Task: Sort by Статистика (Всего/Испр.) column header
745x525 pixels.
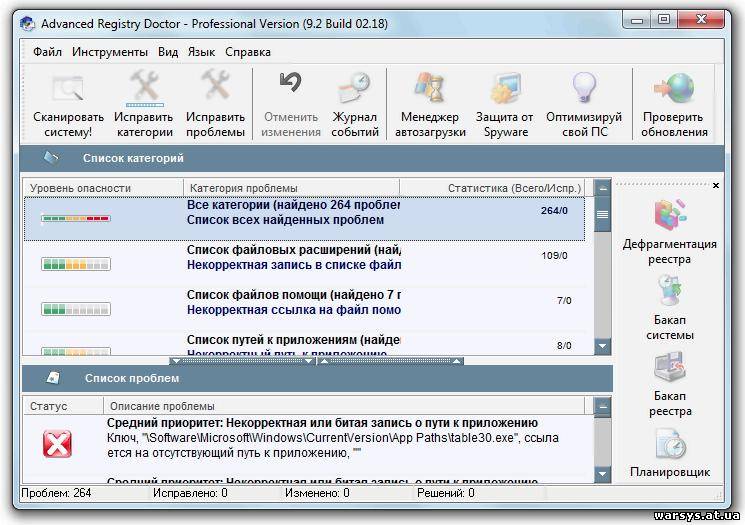Action: pyautogui.click(x=492, y=188)
